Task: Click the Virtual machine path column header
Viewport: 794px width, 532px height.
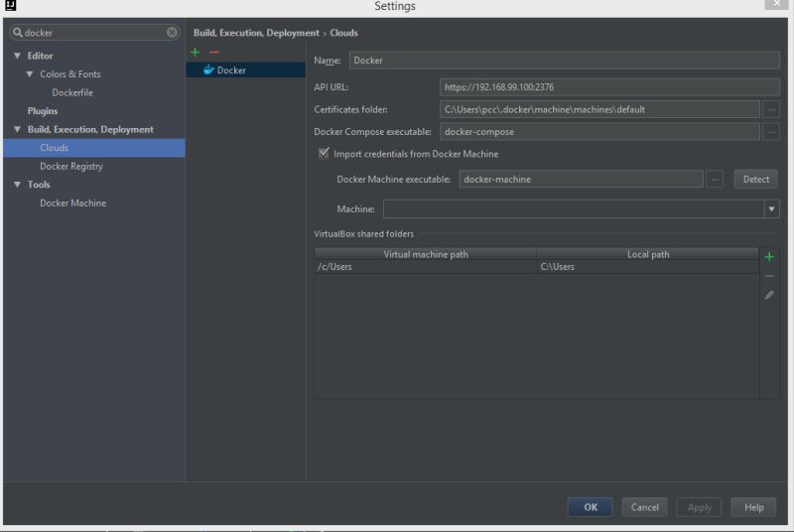Action: pyautogui.click(x=426, y=254)
